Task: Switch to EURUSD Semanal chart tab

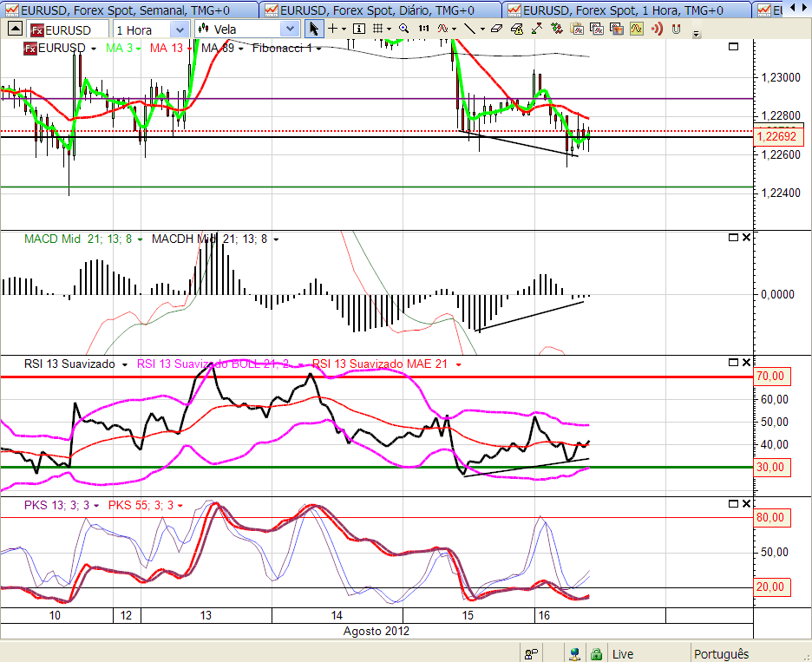Action: click(x=129, y=10)
